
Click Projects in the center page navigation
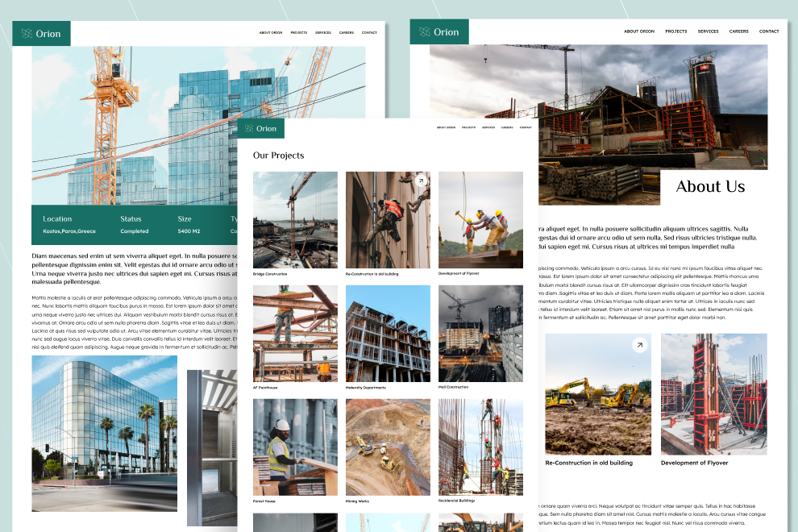pos(468,127)
